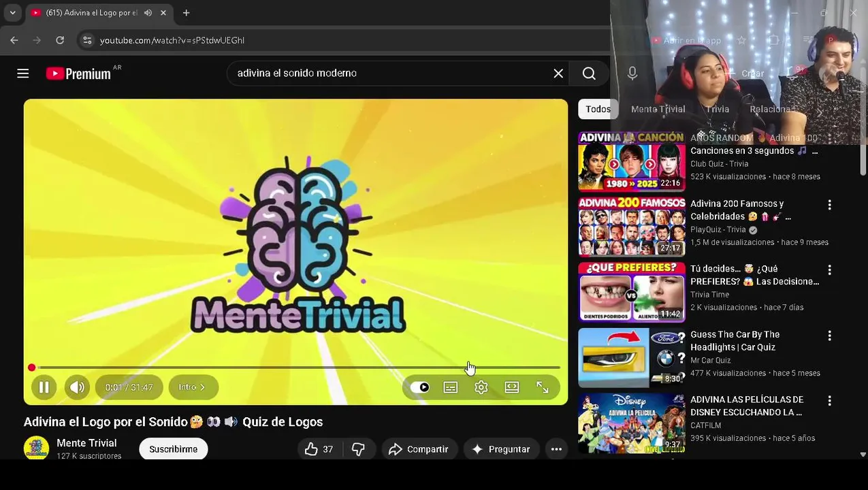Open Mr Car Quiz channel text
The height and width of the screenshot is (490, 868).
710,361
